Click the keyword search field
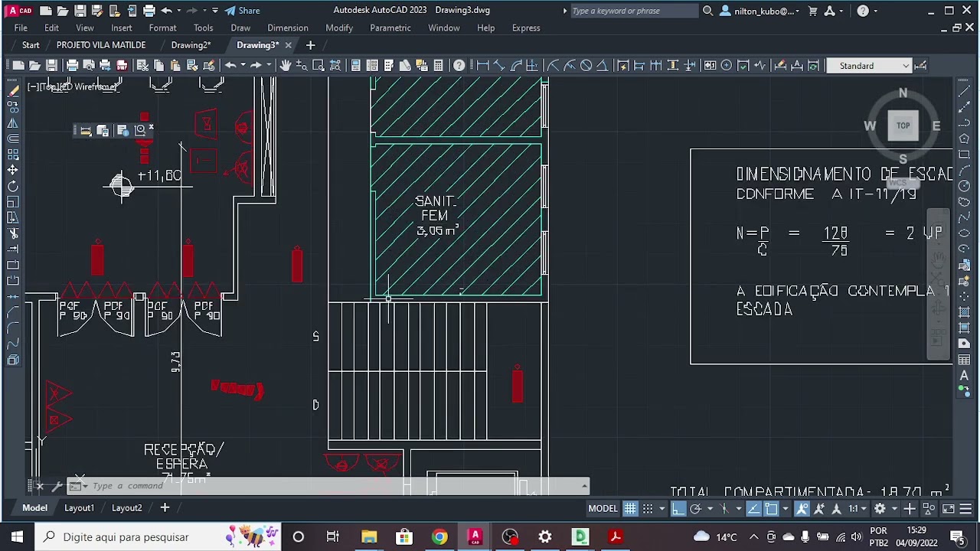Screen dimensions: 980x551 click(634, 11)
